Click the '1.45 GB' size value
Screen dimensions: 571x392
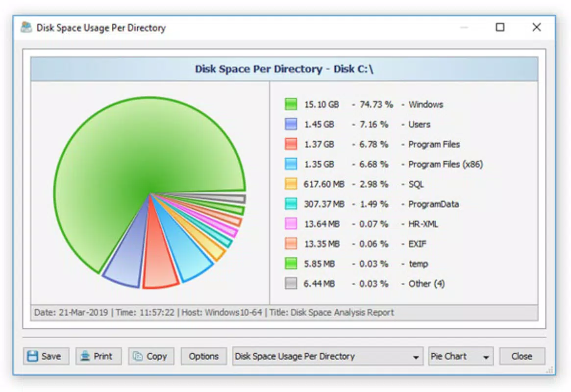click(x=319, y=124)
